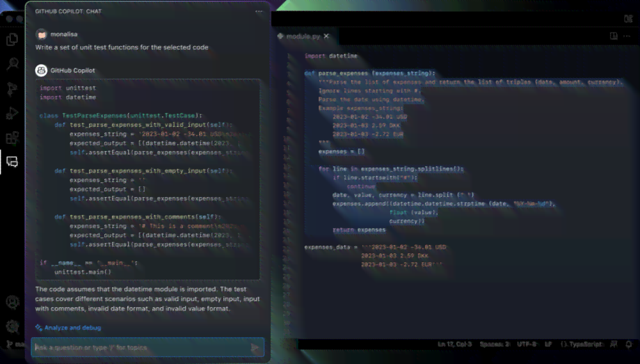Click Copilot's explanation paragraph 'The code assumes'

click(147, 299)
